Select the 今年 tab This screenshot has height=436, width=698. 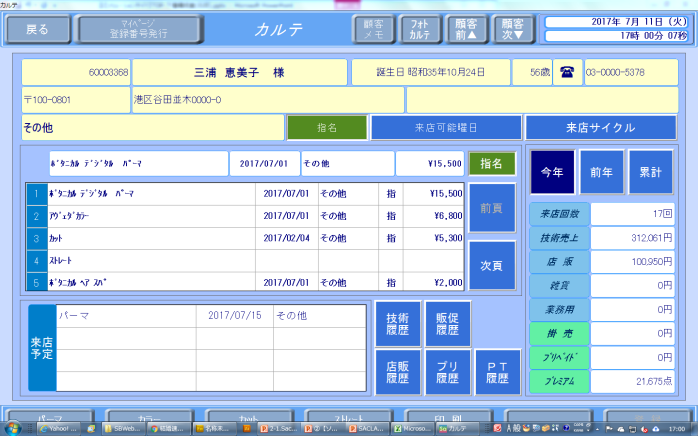click(552, 172)
